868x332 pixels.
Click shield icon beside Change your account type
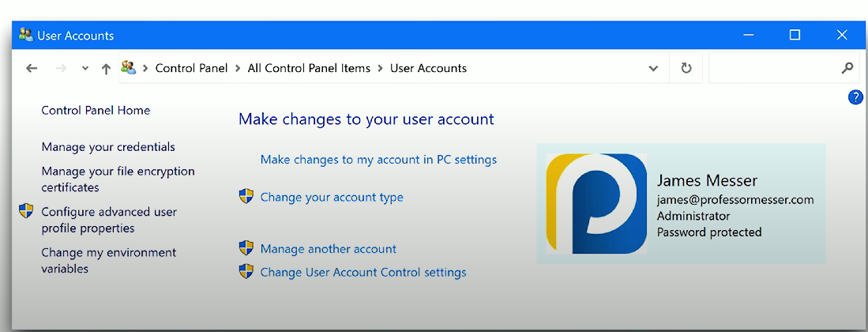tap(246, 196)
